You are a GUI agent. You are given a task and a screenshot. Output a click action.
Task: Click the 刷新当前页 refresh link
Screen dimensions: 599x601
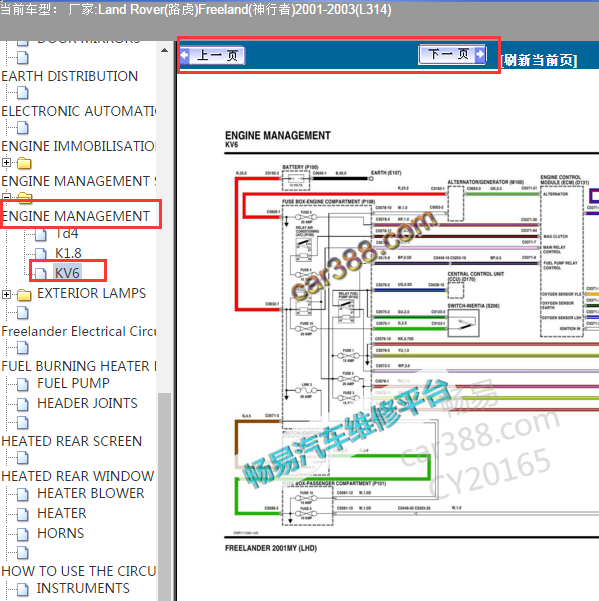click(539, 60)
